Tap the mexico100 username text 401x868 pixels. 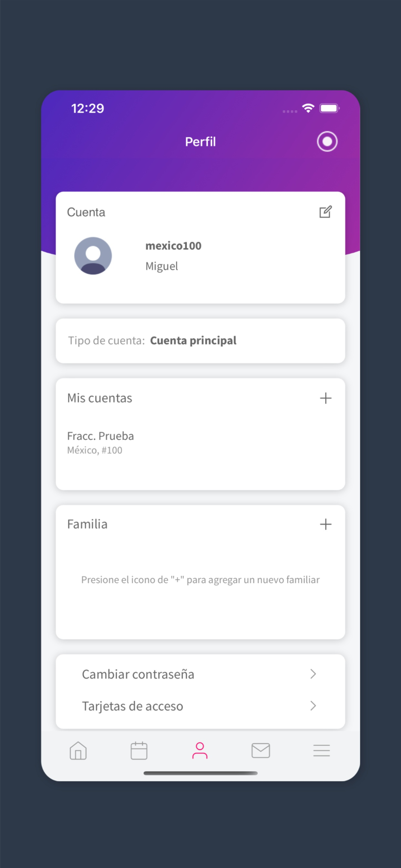click(173, 246)
